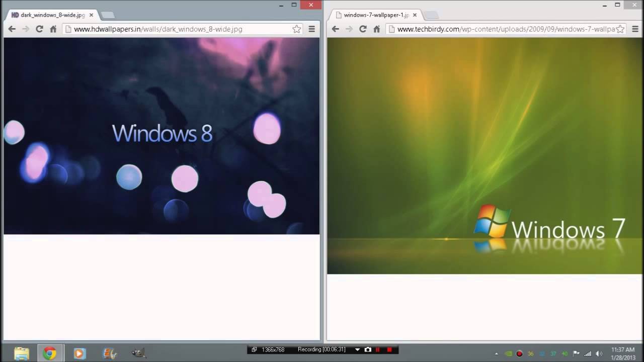Open the network signal tray icon
Image resolution: width=644 pixels, height=362 pixels.
click(588, 353)
